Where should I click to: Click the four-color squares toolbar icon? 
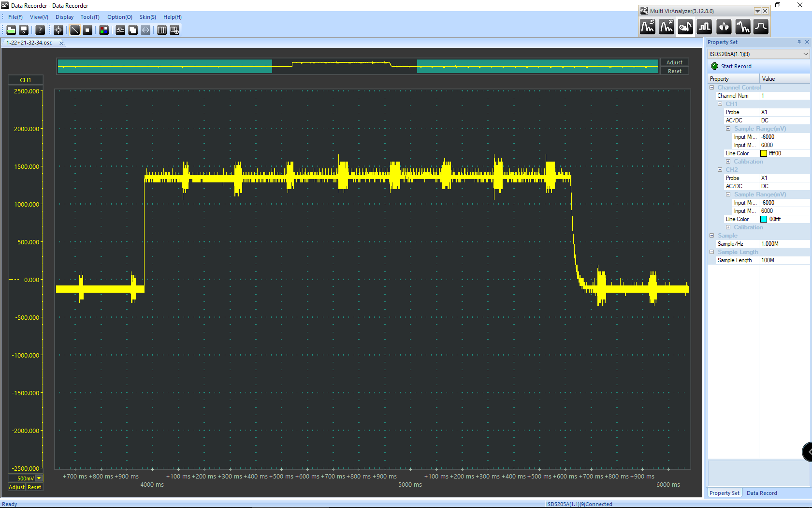pos(104,30)
